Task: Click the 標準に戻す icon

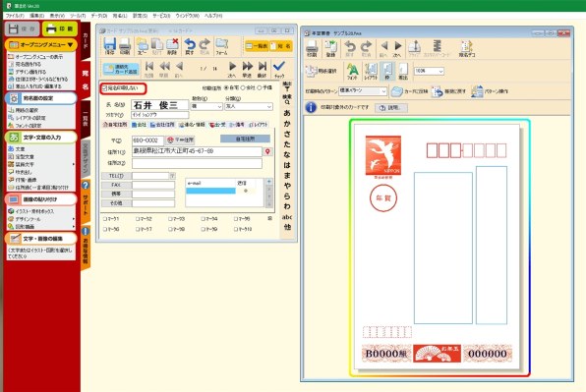Action: point(449,91)
